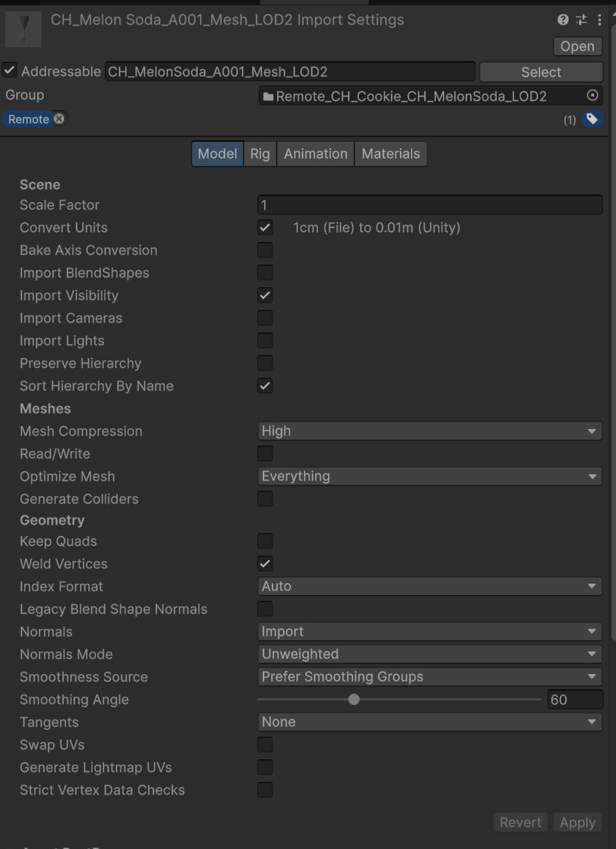Open the Smoothness Source dropdown
The width and height of the screenshot is (616, 849).
coord(430,677)
